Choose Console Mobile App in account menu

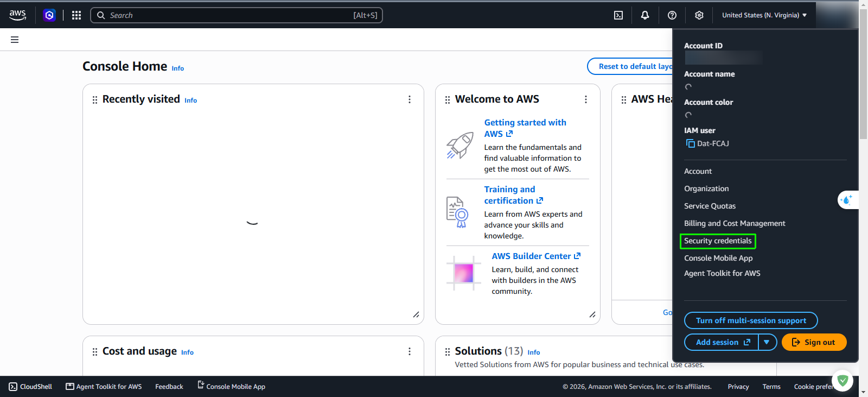click(x=718, y=258)
